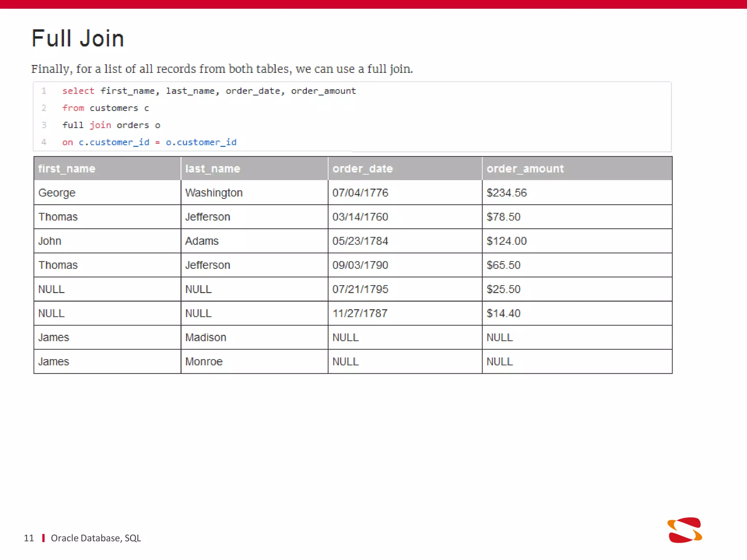The image size is (747, 560).
Task: Select the amount $124.00
Action: pos(577,241)
